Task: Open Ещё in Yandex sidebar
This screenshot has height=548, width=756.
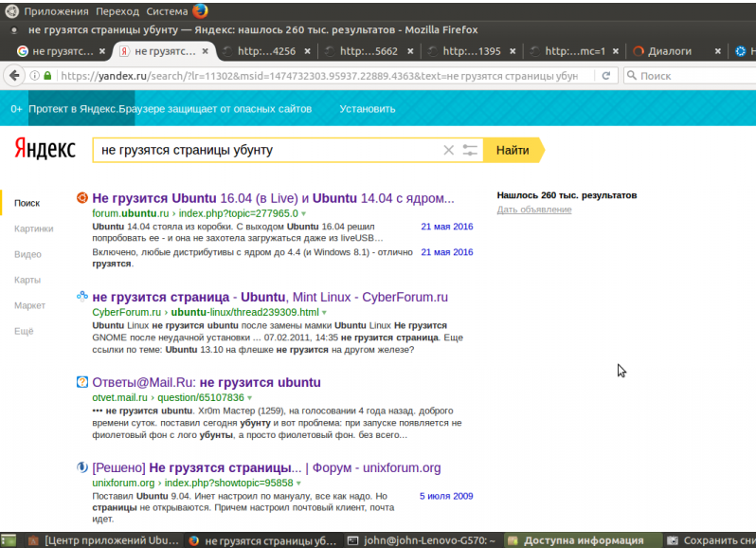Action: 24,331
